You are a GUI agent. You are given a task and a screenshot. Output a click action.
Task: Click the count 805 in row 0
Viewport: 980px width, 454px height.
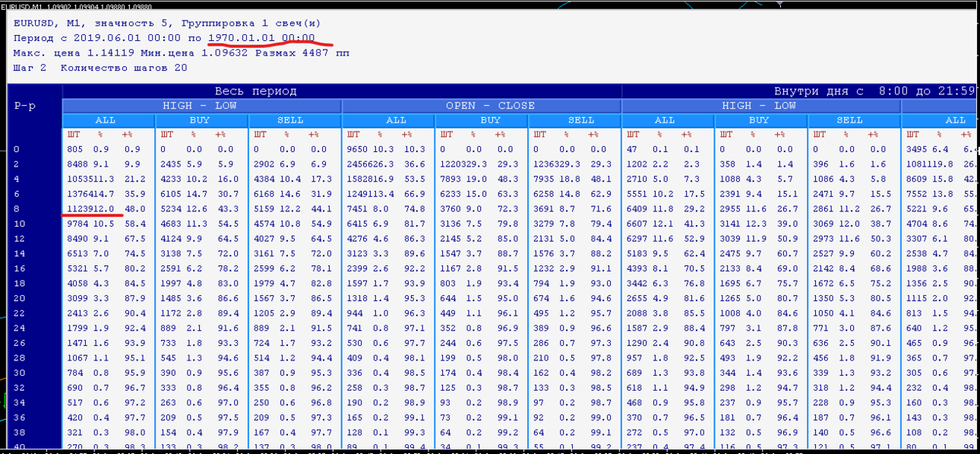click(74, 150)
